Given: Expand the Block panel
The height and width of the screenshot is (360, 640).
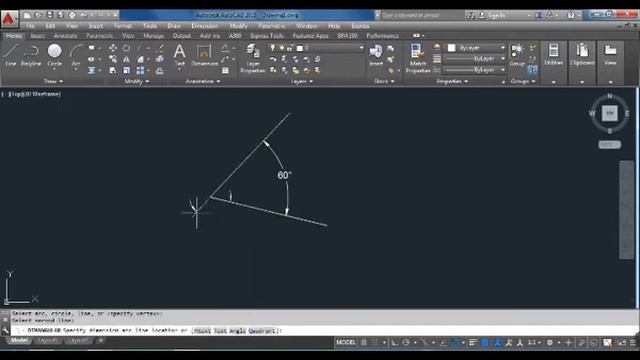Looking at the screenshot, I should coord(384,81).
